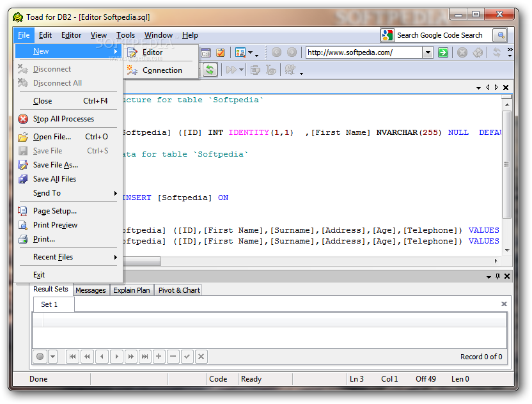Screen dimensions: 532x404
Task: Go to last record button
Action: click(x=145, y=357)
